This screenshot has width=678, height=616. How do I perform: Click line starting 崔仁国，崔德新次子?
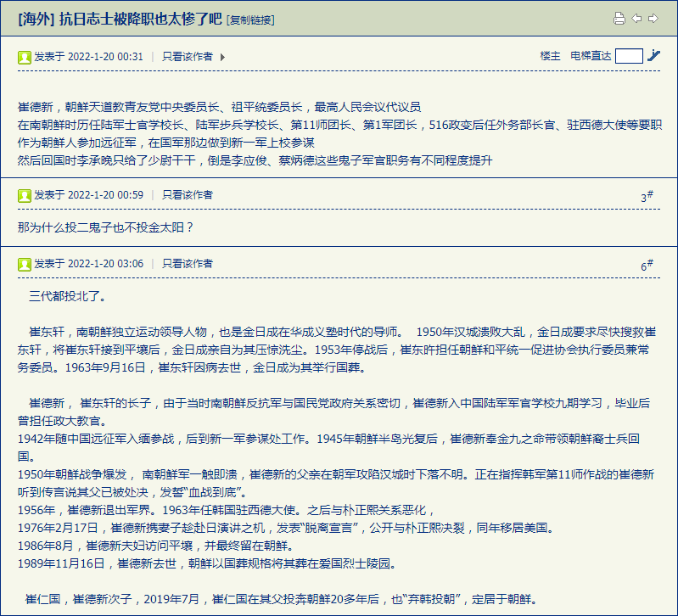point(282,599)
